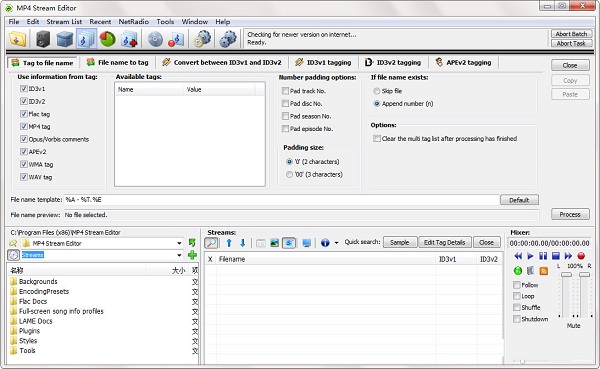Image resolution: width=600 pixels, height=369 pixels.
Task: Enable the Loop checkbox in Mixer
Action: (517, 296)
